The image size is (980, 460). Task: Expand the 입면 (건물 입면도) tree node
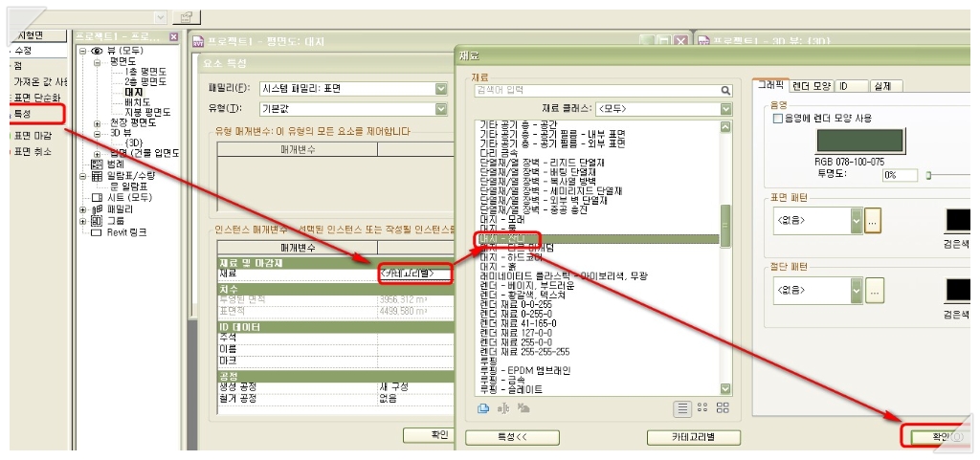coord(98,154)
